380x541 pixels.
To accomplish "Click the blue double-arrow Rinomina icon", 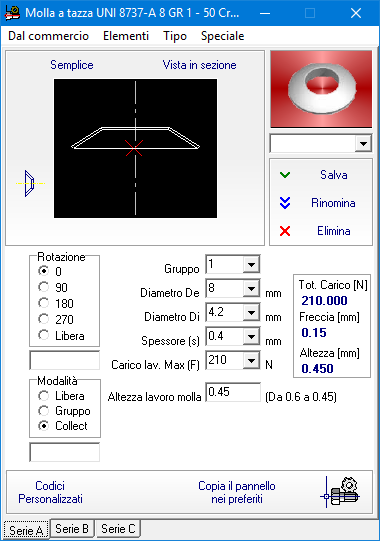I will [x=285, y=203].
